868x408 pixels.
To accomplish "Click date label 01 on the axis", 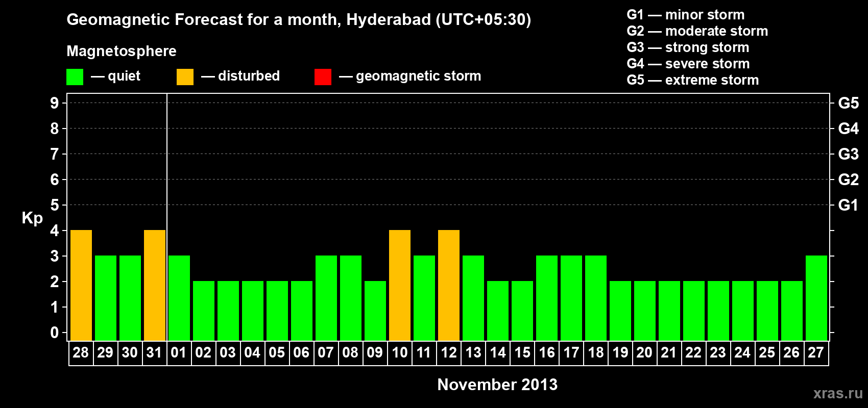I will (x=179, y=352).
